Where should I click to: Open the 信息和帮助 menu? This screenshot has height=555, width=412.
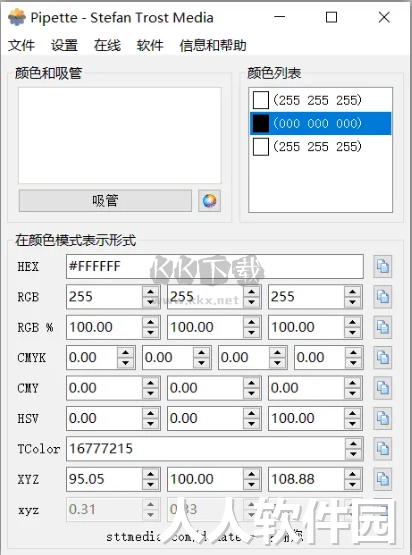coord(212,45)
